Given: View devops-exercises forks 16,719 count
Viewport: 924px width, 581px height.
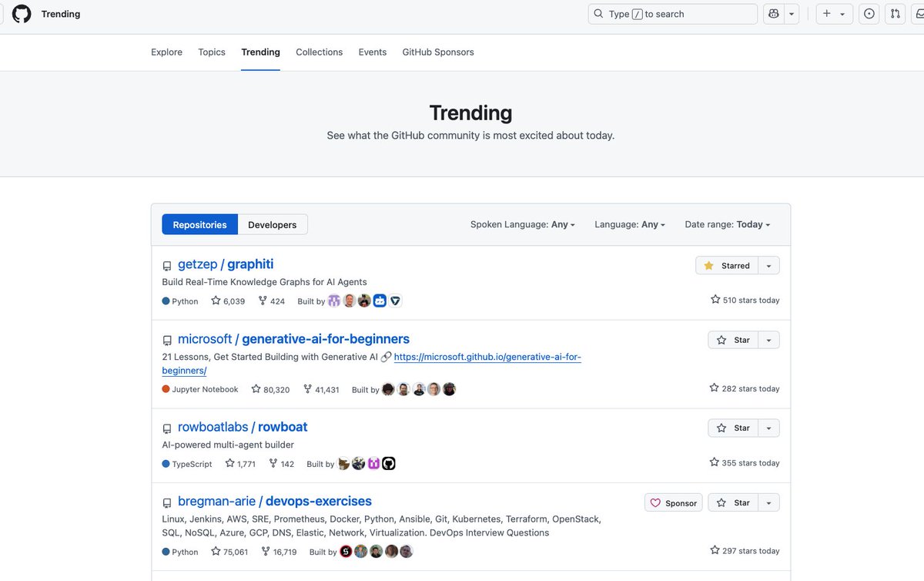Looking at the screenshot, I should [x=279, y=552].
